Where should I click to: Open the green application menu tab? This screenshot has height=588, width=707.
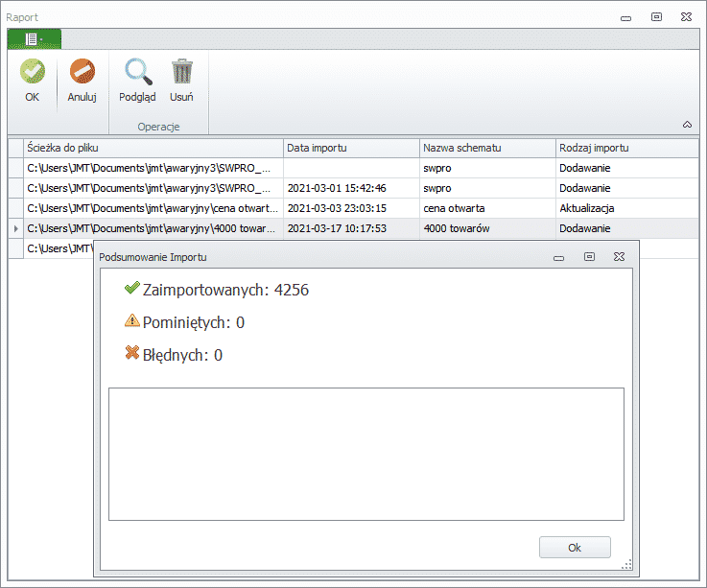[x=35, y=39]
